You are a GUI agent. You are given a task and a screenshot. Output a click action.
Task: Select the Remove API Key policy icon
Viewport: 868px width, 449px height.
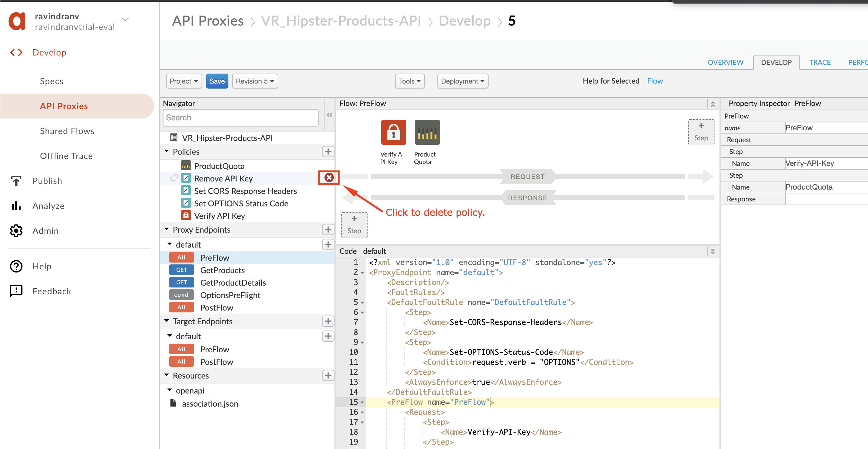click(186, 178)
